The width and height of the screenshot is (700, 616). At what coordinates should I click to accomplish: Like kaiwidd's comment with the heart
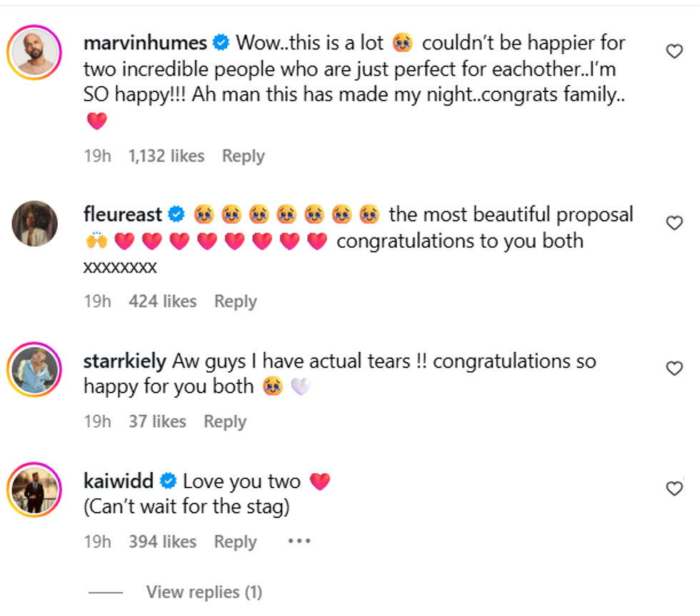coord(674,488)
